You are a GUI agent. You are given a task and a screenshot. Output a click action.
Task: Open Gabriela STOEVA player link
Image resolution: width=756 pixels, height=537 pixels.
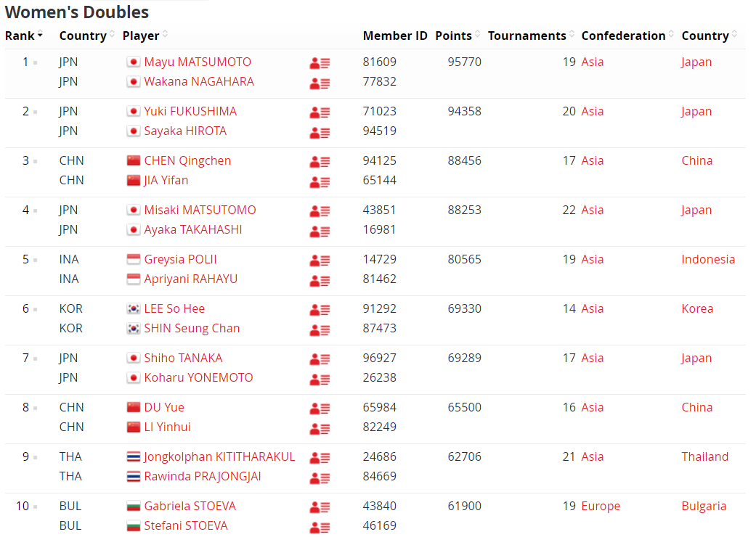coord(190,507)
